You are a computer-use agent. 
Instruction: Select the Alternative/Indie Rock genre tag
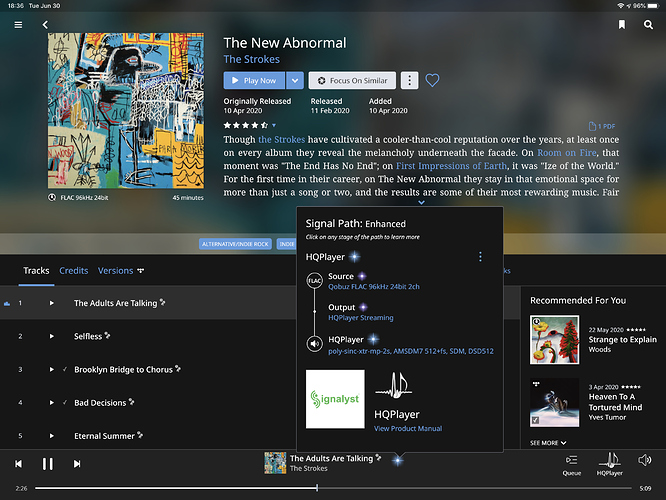(x=235, y=244)
